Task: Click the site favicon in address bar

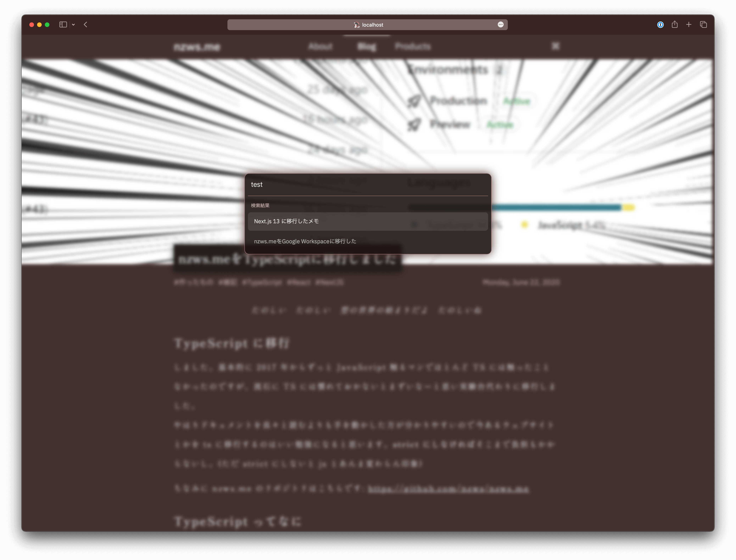Action: coord(356,25)
